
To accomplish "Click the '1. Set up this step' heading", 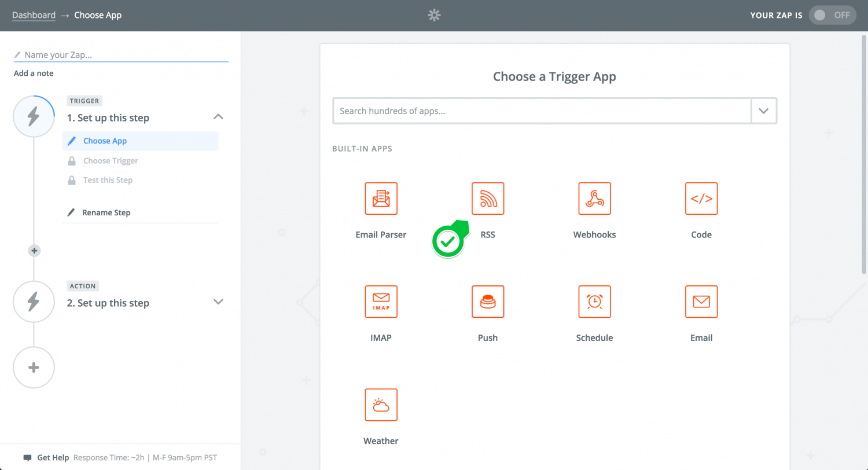I will coord(108,118).
